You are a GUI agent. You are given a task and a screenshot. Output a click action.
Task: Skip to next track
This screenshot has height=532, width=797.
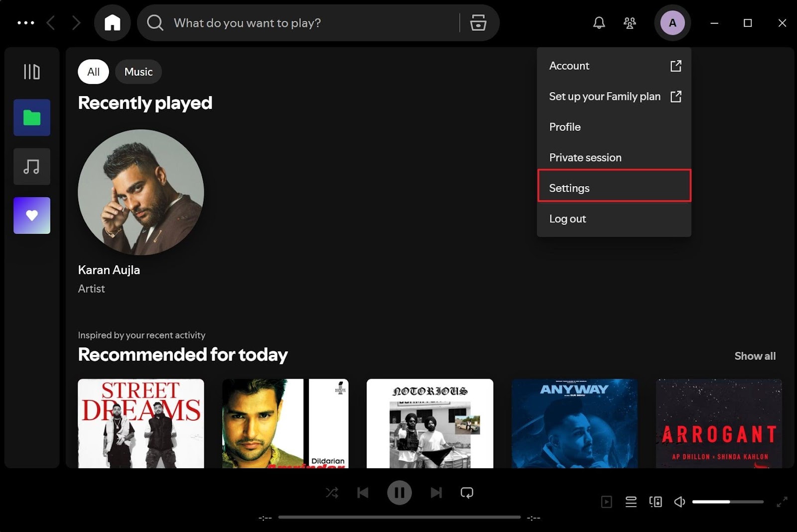click(436, 493)
